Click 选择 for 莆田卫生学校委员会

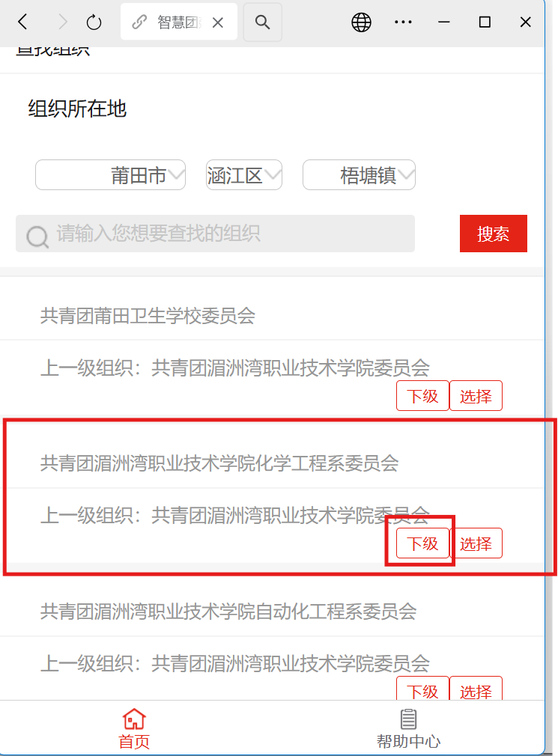click(x=476, y=396)
